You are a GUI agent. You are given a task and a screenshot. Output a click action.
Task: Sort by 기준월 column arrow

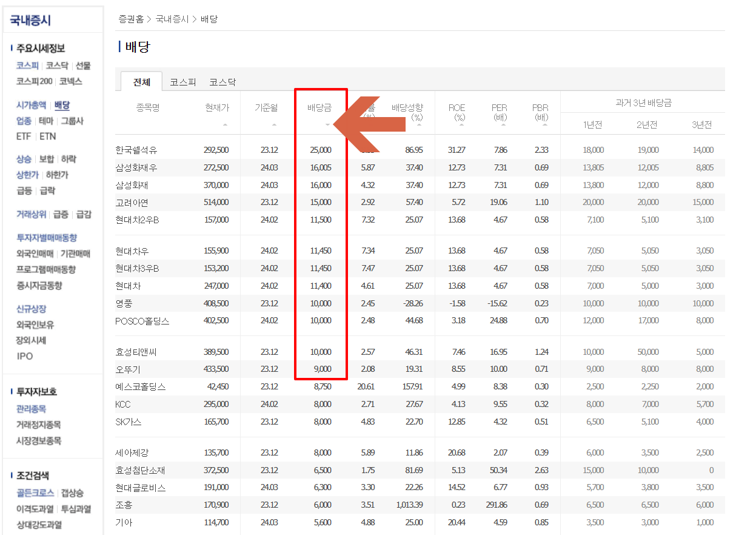(274, 124)
